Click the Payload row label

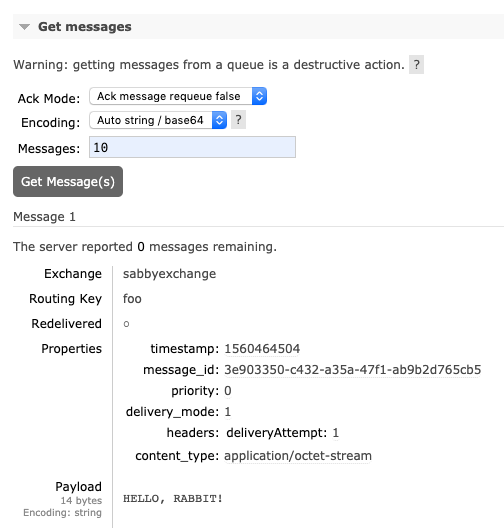tap(79, 486)
